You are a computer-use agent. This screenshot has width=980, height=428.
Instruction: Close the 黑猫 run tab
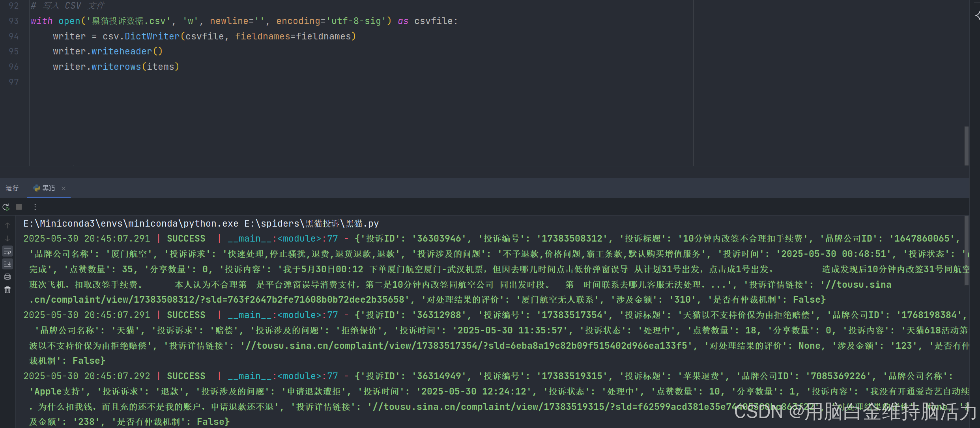click(x=64, y=188)
